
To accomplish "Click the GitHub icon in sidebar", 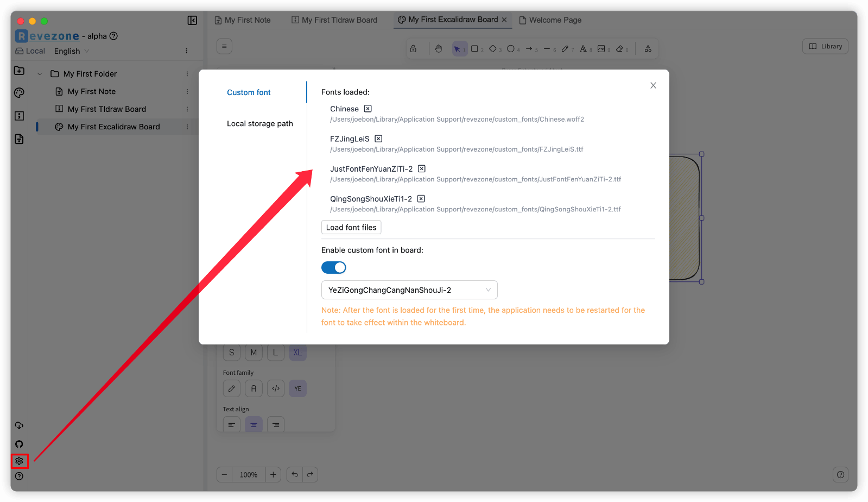I will [x=19, y=444].
